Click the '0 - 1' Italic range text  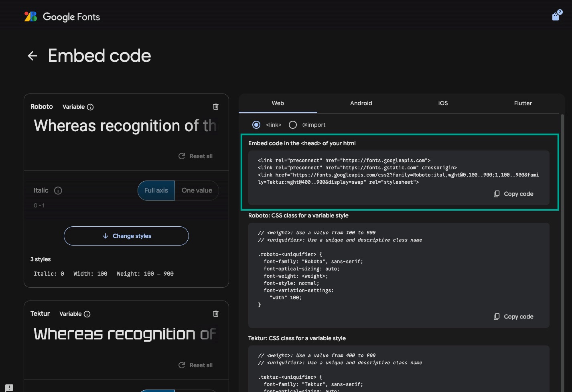[39, 205]
